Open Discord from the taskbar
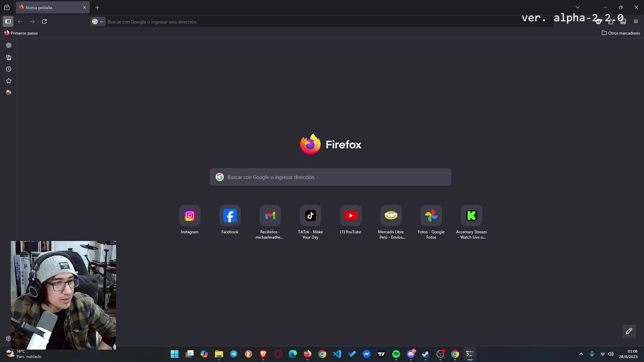The width and height of the screenshot is (644, 362). (411, 354)
